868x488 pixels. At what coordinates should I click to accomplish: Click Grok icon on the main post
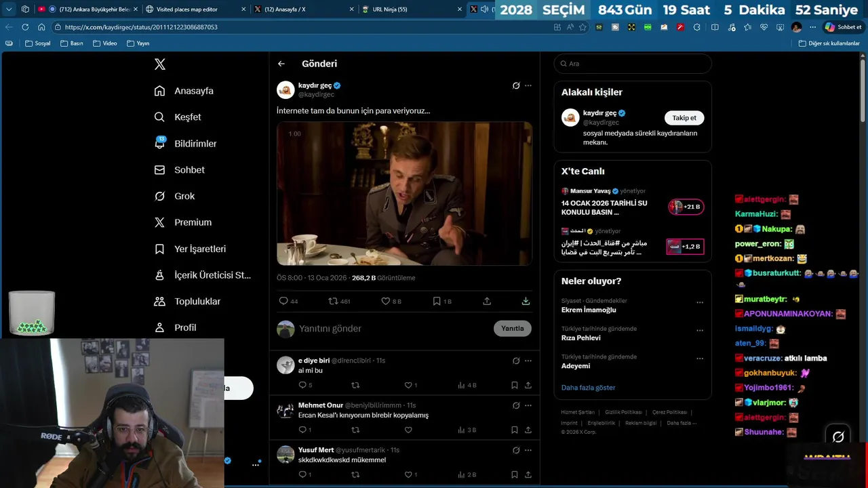516,85
